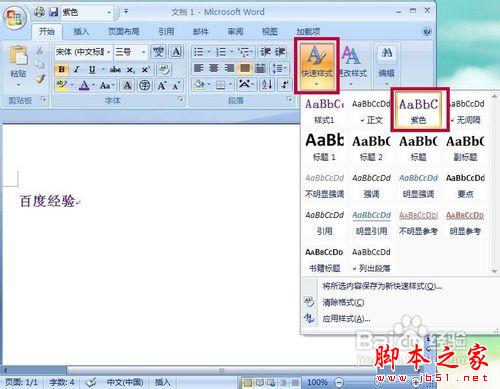
Task: Click the sort A-Z icon
Action: [267, 85]
